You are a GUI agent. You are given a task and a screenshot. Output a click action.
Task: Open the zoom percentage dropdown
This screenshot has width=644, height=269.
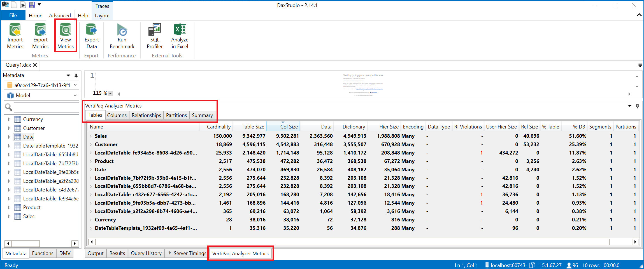click(x=110, y=93)
